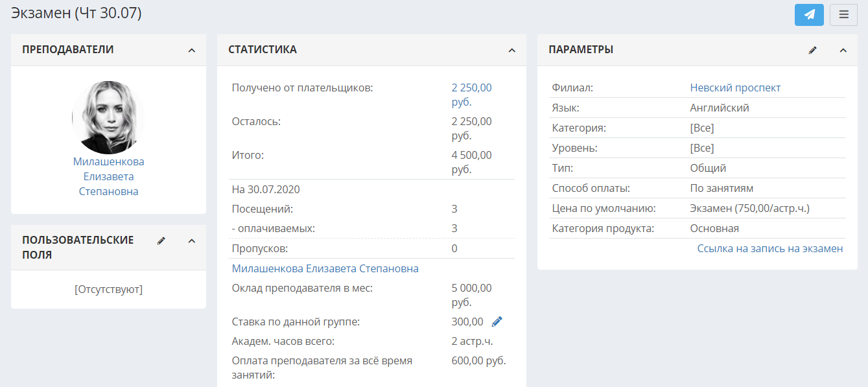Click the blue paper plane send button

tap(809, 14)
